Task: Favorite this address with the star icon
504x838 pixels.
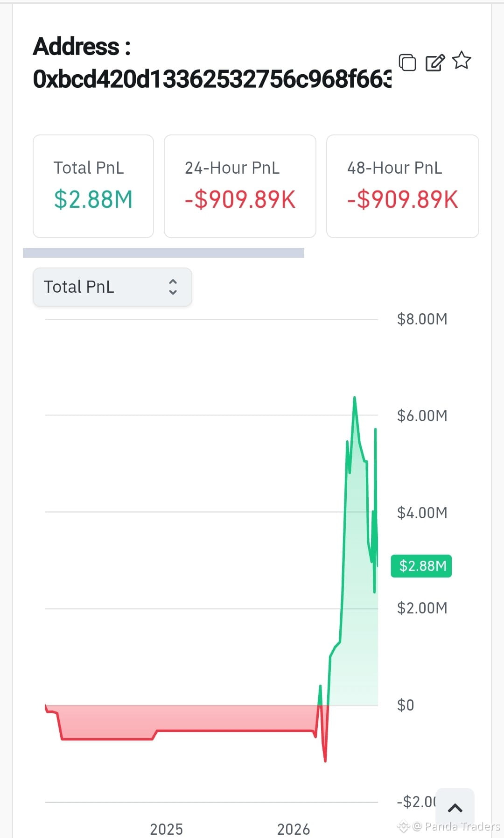Action: (462, 60)
